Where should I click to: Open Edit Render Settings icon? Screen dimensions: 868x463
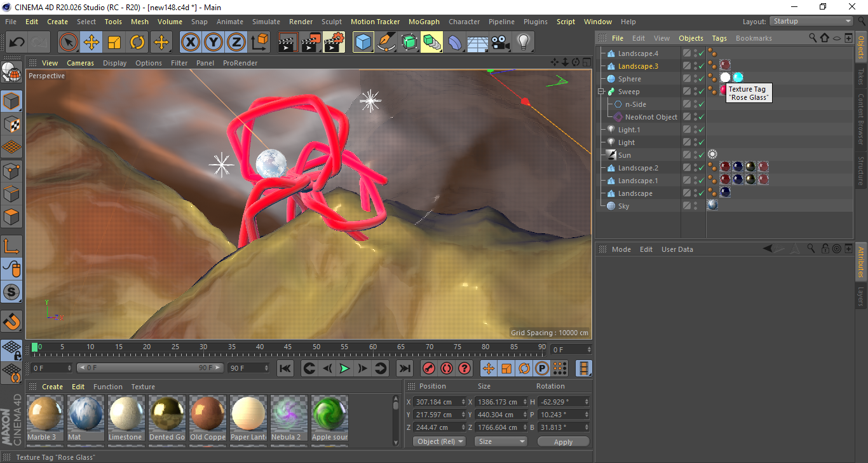[334, 43]
